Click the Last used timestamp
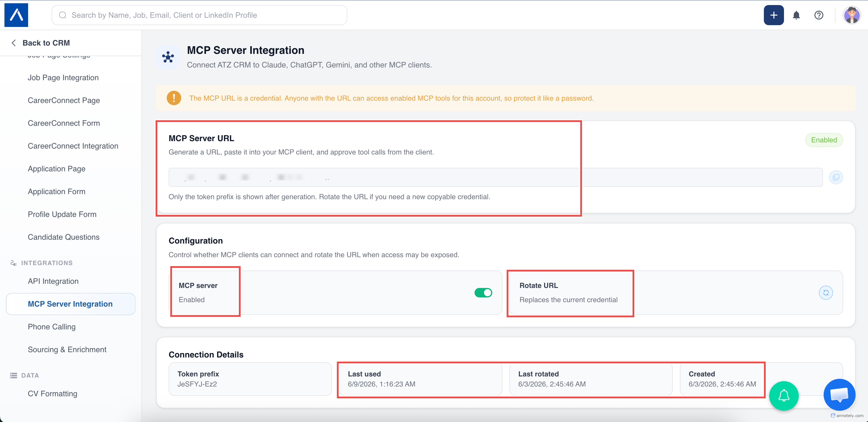Viewport: 868px width, 422px height. (x=381, y=384)
